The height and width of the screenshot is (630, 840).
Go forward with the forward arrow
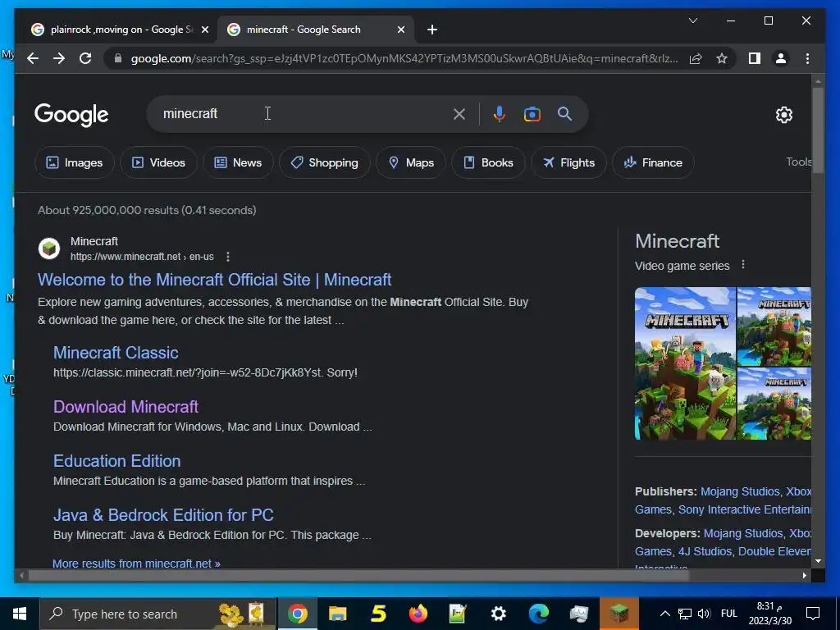pos(59,58)
